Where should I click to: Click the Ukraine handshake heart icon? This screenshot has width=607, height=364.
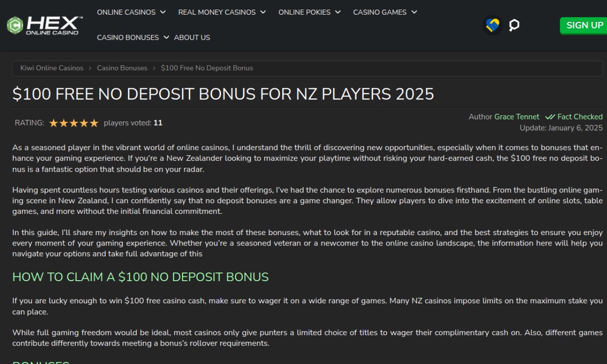click(x=493, y=25)
